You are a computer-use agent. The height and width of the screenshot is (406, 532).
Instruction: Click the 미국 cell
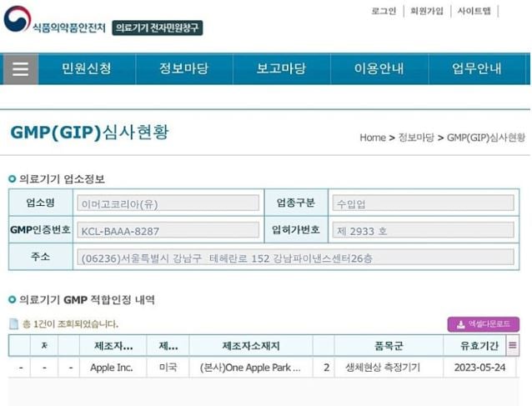coord(168,368)
